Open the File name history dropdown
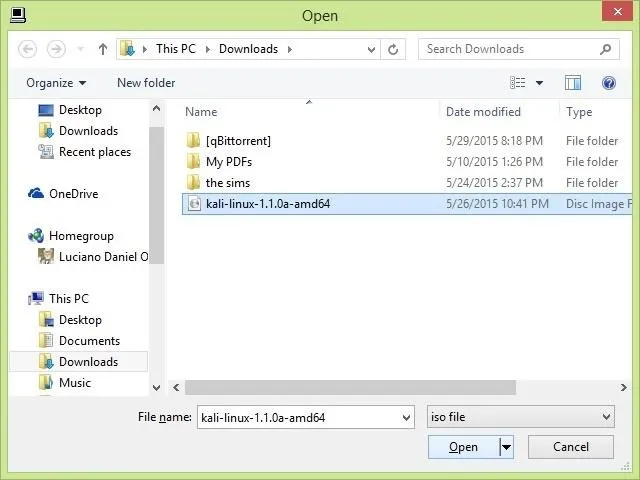 (406, 418)
